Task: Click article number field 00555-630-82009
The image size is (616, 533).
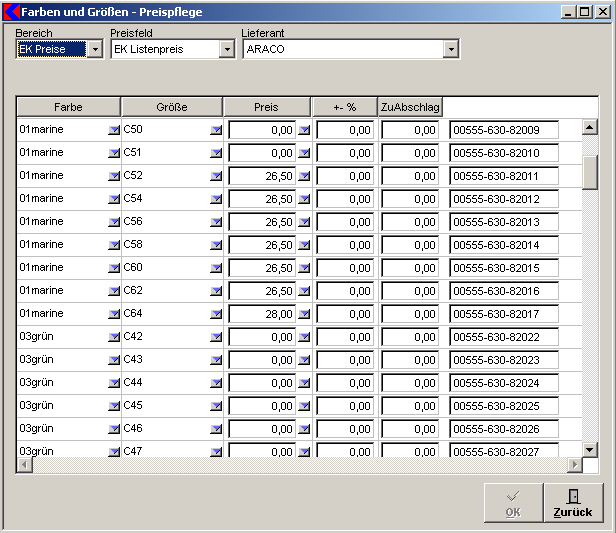Action: point(504,130)
